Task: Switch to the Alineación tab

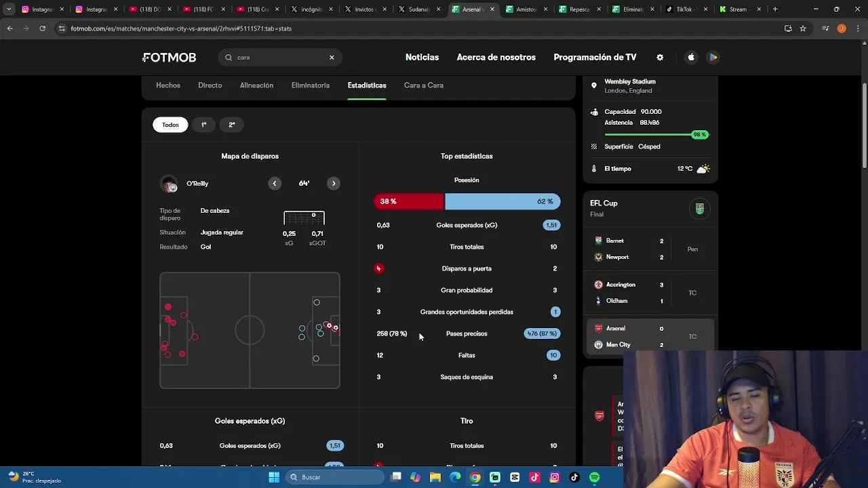Action: coord(256,85)
